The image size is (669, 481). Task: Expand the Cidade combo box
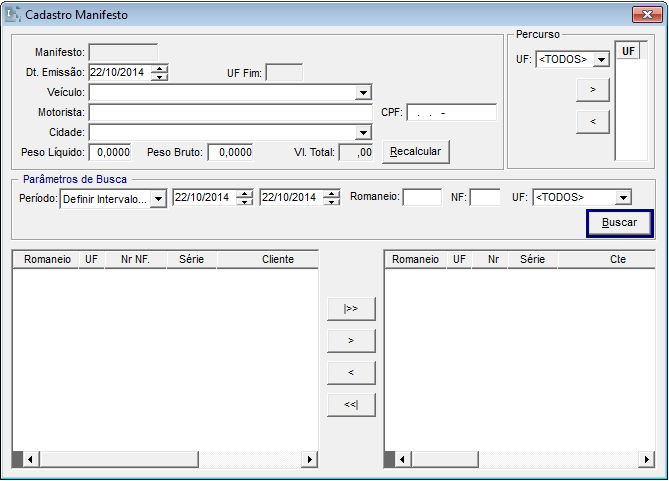363,132
